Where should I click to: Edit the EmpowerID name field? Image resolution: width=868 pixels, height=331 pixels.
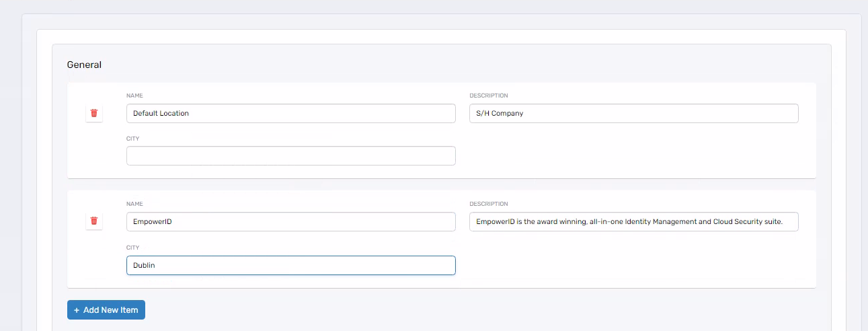point(291,221)
